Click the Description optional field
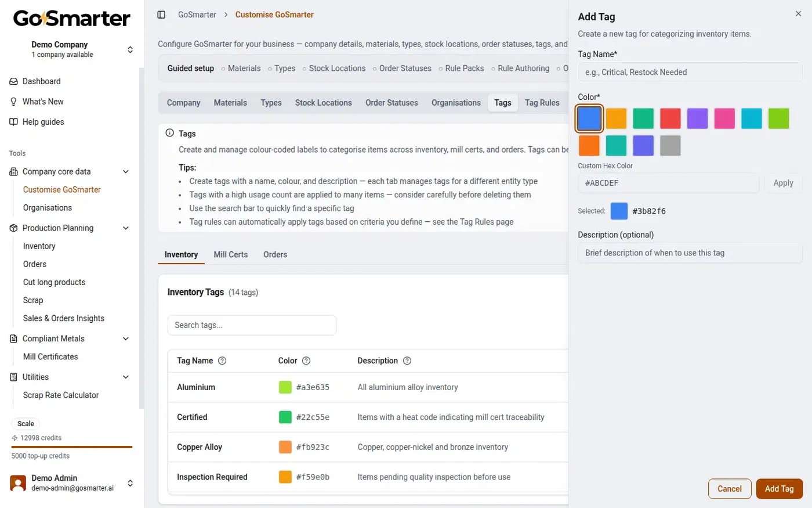 (690, 253)
